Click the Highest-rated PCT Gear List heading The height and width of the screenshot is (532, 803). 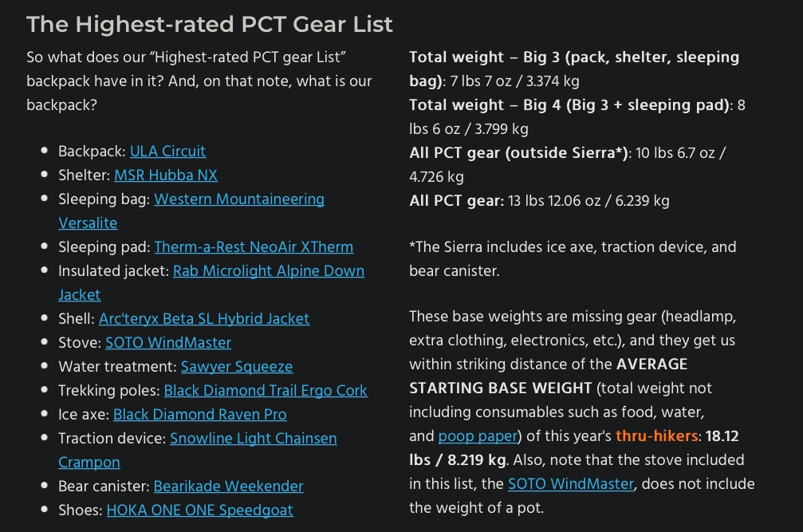click(210, 24)
